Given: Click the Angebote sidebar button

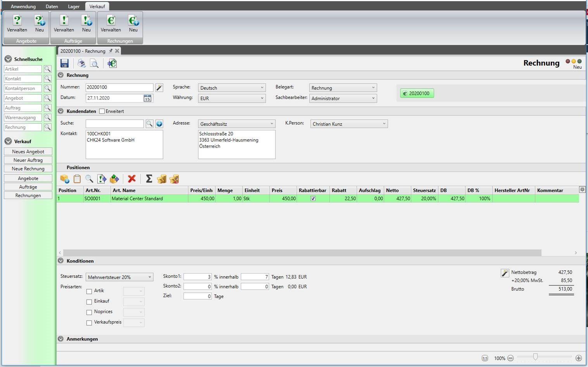Looking at the screenshot, I should [x=28, y=178].
